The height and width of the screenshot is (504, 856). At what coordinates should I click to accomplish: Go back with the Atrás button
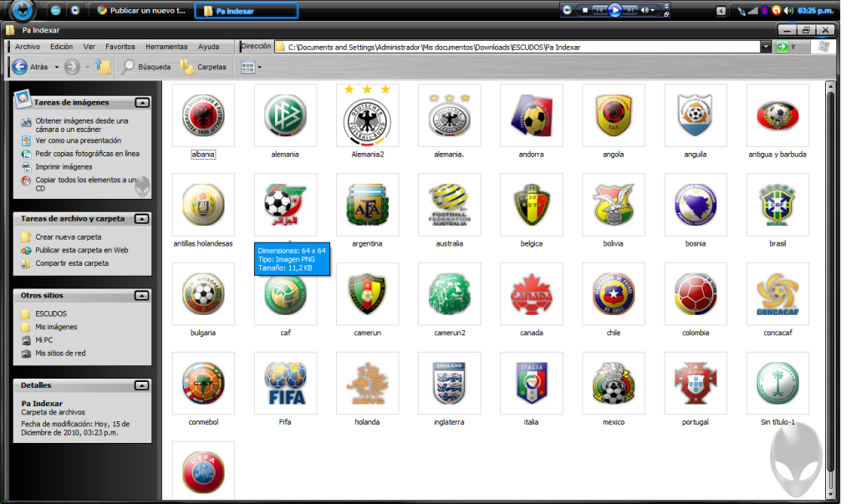[31, 67]
